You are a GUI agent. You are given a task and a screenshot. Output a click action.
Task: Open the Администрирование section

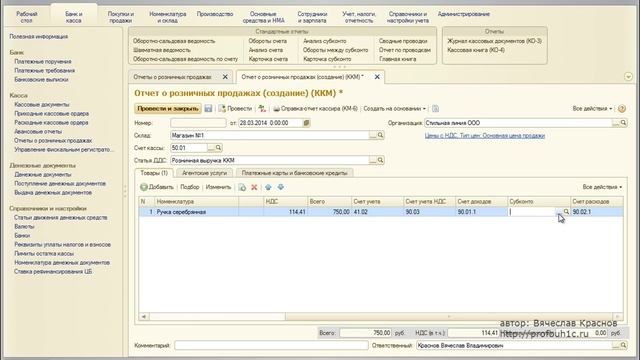point(464,14)
